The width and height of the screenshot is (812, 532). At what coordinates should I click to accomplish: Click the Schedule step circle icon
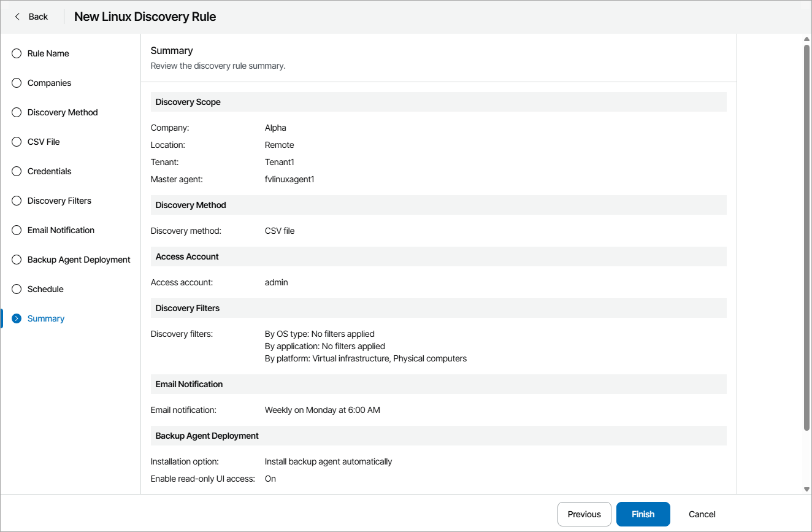coord(17,289)
